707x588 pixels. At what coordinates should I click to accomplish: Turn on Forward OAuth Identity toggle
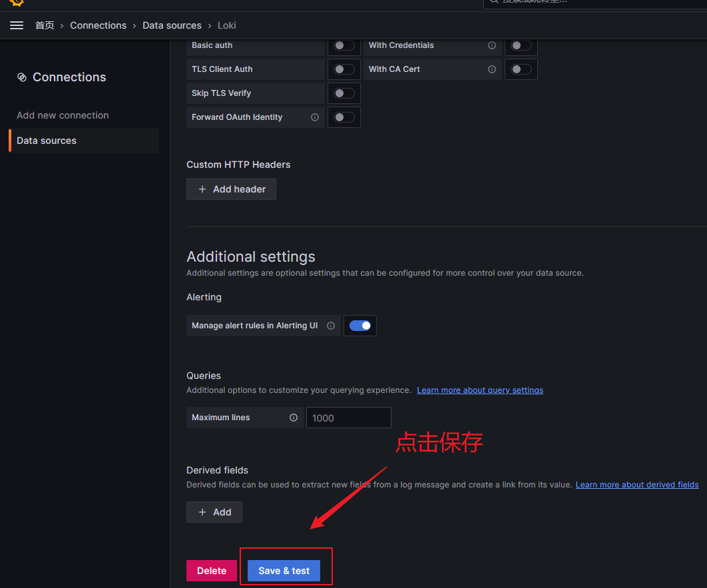coord(344,117)
